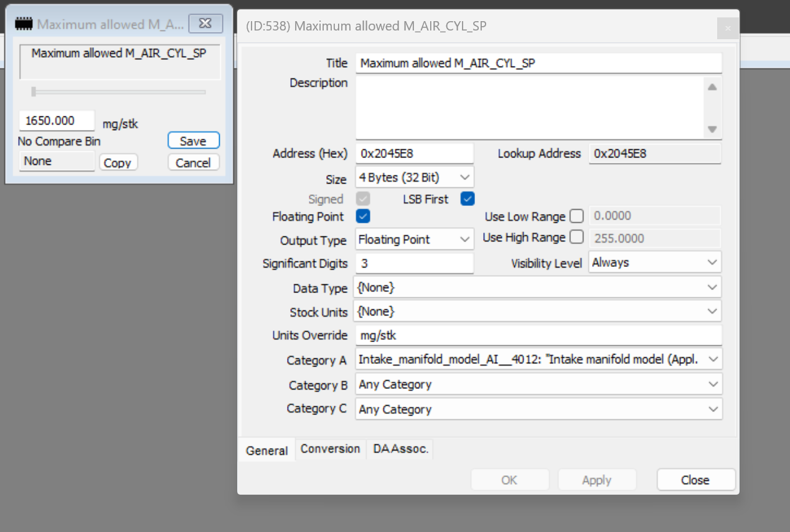Close the small Maximum allowed window
The width and height of the screenshot is (790, 532).
205,24
